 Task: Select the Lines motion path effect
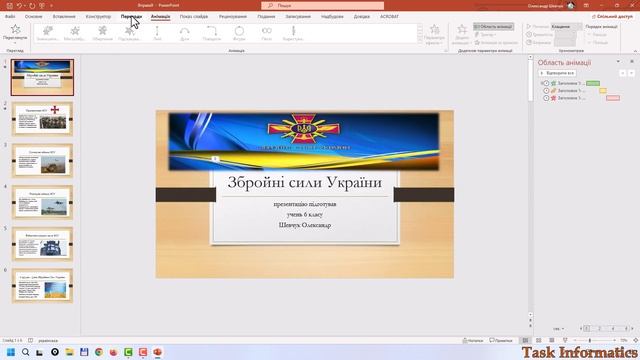click(x=157, y=33)
